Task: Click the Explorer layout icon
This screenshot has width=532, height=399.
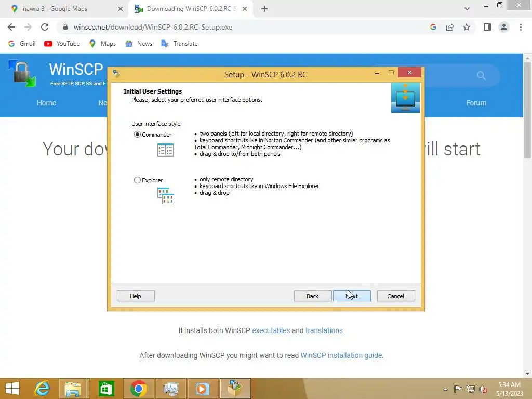Action: pyautogui.click(x=166, y=196)
